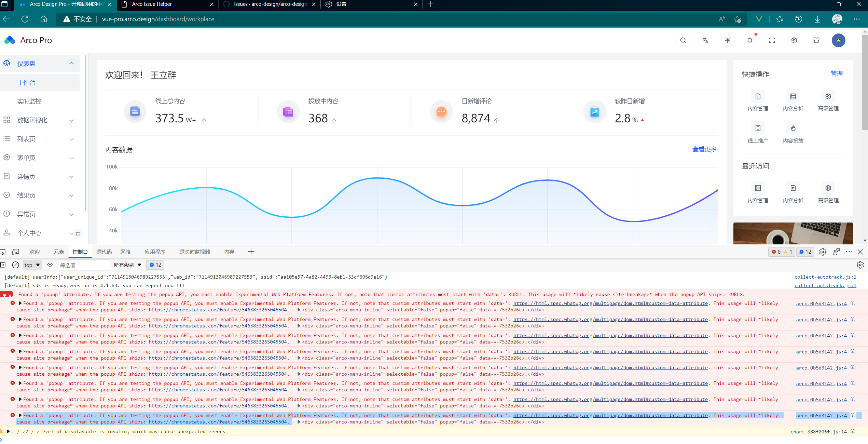Click the 筛选器 filter input

[84, 265]
